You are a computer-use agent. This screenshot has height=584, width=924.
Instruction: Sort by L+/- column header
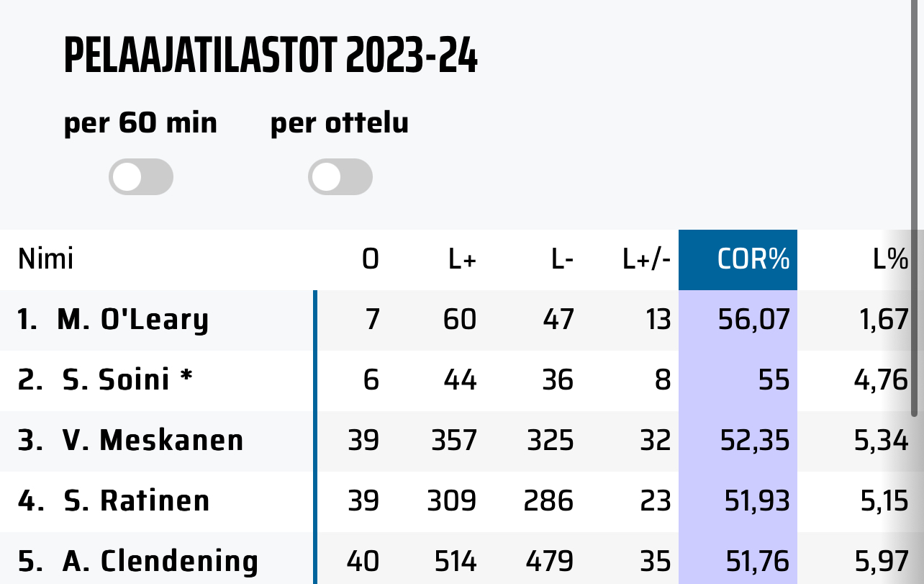(x=646, y=259)
